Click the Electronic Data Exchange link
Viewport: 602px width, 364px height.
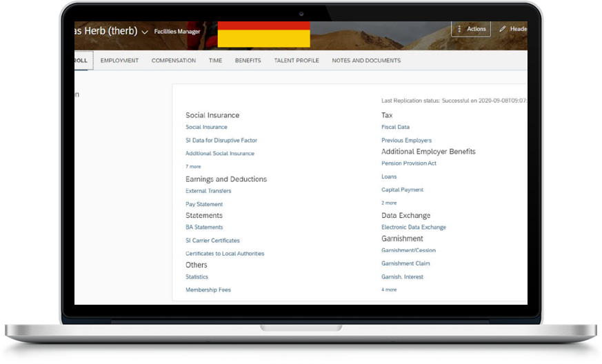(414, 227)
